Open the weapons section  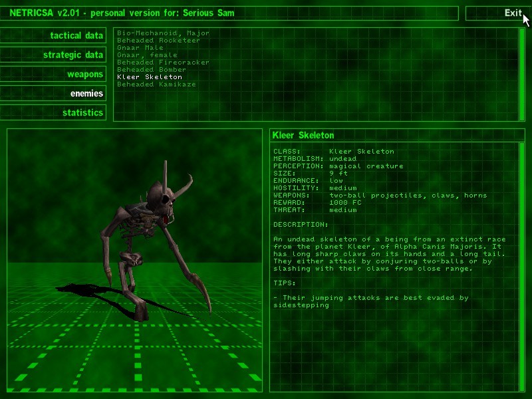53,74
